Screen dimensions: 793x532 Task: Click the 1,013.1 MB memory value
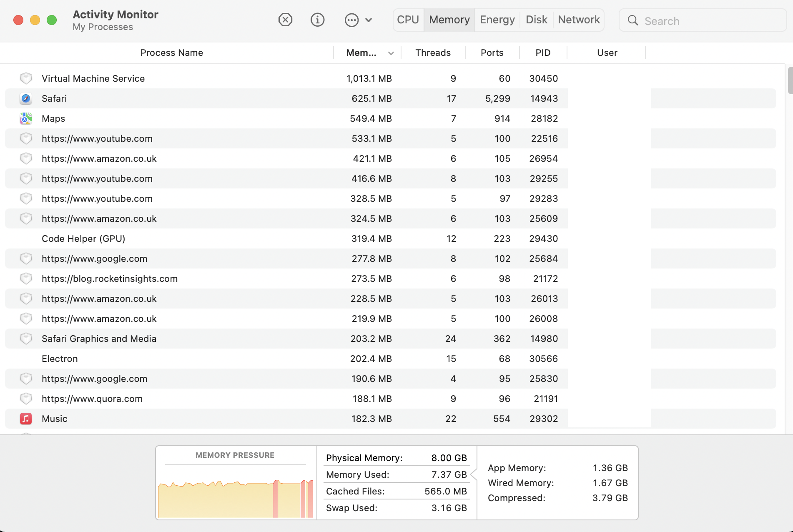click(x=369, y=78)
